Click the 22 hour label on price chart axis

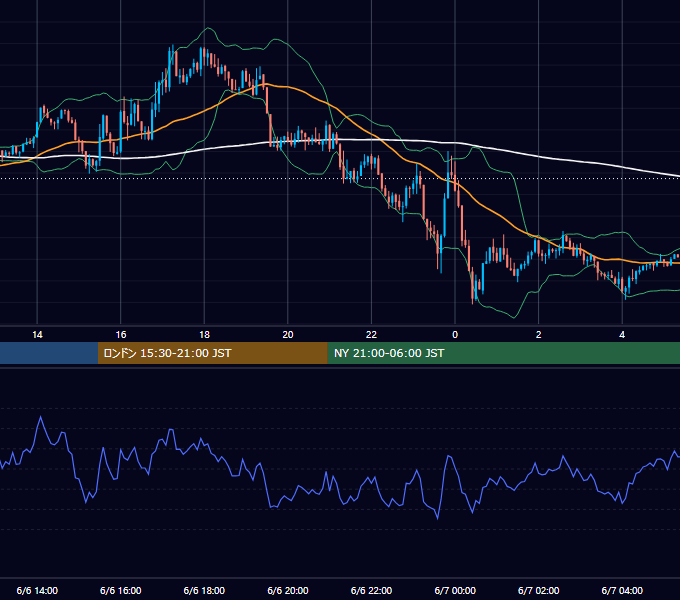[x=371, y=335]
